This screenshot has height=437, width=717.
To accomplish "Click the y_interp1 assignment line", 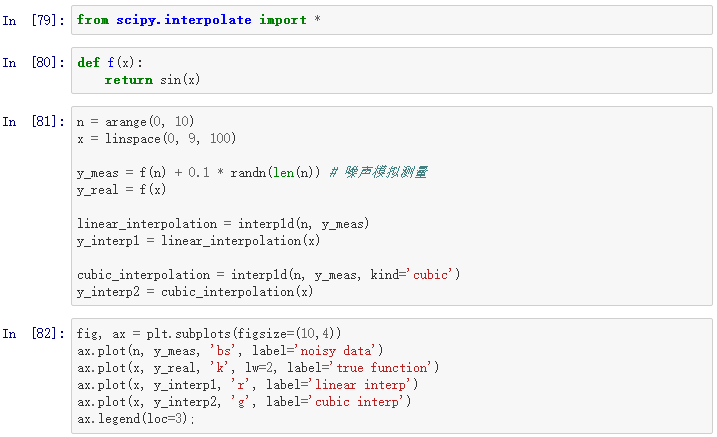I will point(198,241).
